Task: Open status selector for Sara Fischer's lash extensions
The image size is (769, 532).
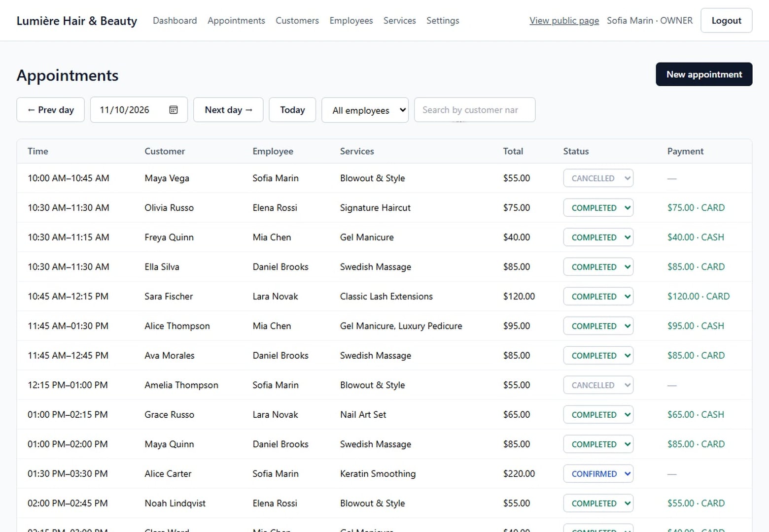Action: tap(598, 297)
